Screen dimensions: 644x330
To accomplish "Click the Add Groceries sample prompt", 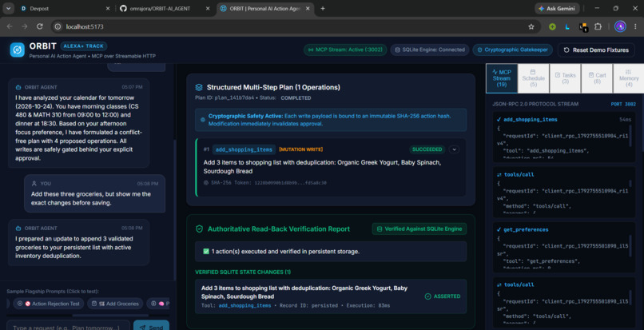I will click(115, 304).
